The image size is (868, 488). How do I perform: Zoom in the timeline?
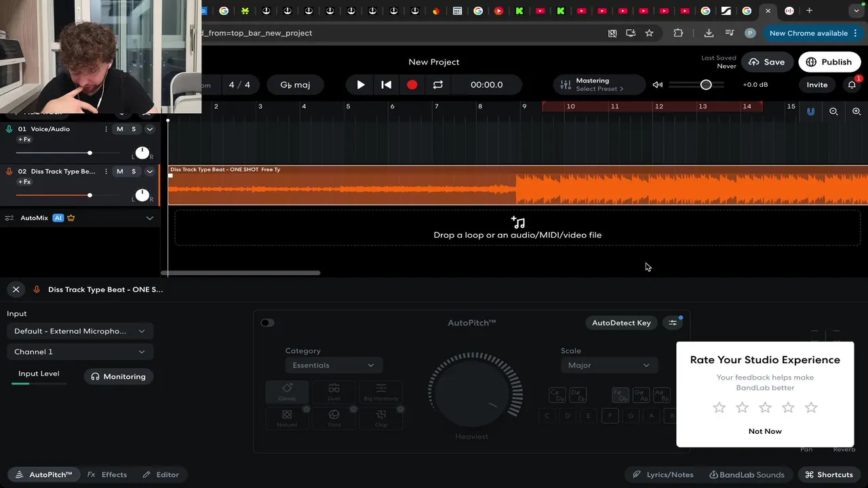click(x=856, y=111)
